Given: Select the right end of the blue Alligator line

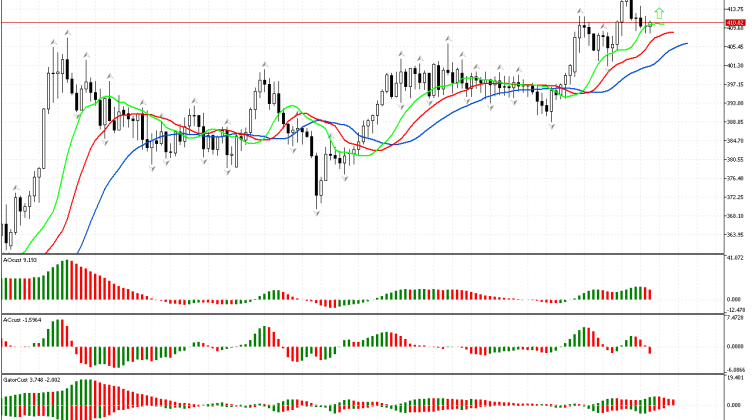Looking at the screenshot, I should point(686,43).
